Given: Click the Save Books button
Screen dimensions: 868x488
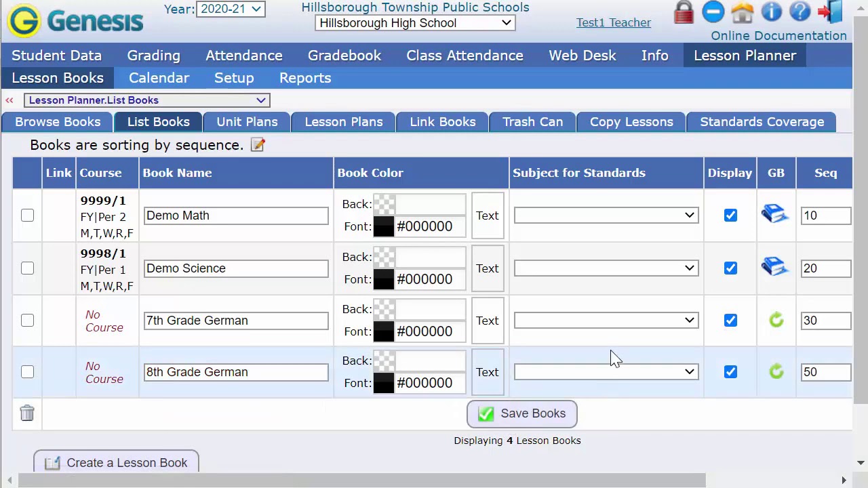Looking at the screenshot, I should [x=522, y=413].
